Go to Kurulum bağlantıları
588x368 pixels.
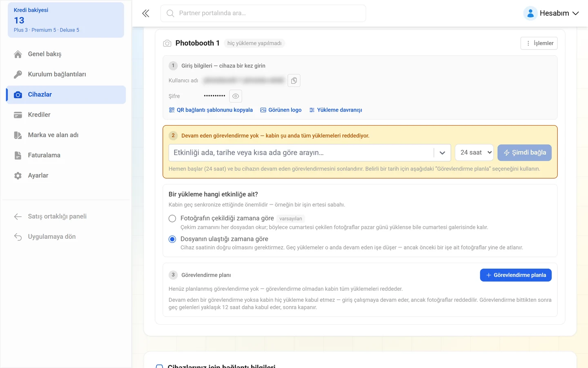66,74
